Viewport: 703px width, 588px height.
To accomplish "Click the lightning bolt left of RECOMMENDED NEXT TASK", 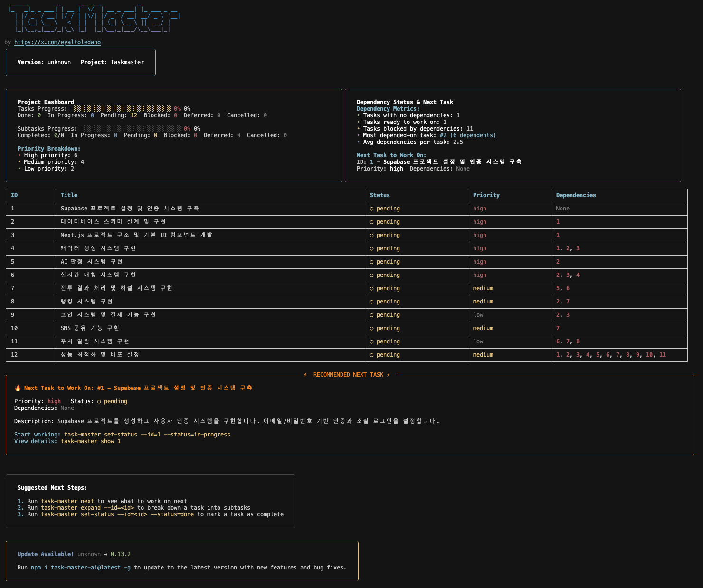I will click(x=305, y=375).
